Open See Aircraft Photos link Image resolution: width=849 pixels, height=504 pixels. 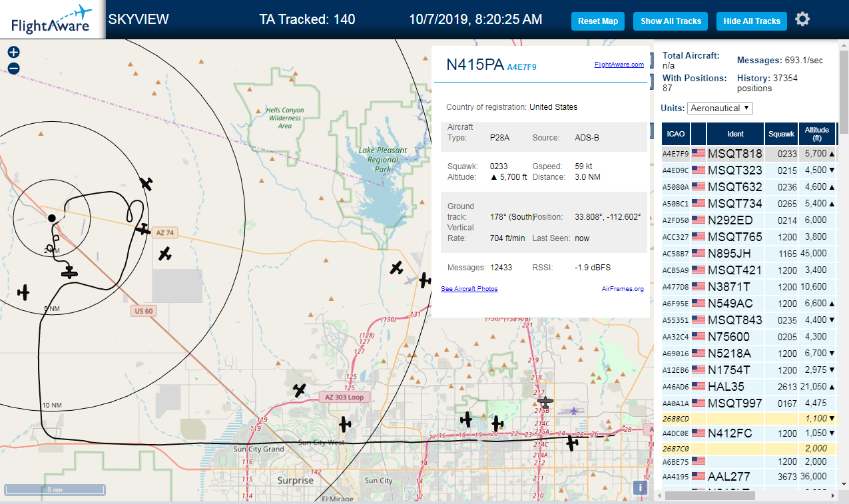[469, 289]
